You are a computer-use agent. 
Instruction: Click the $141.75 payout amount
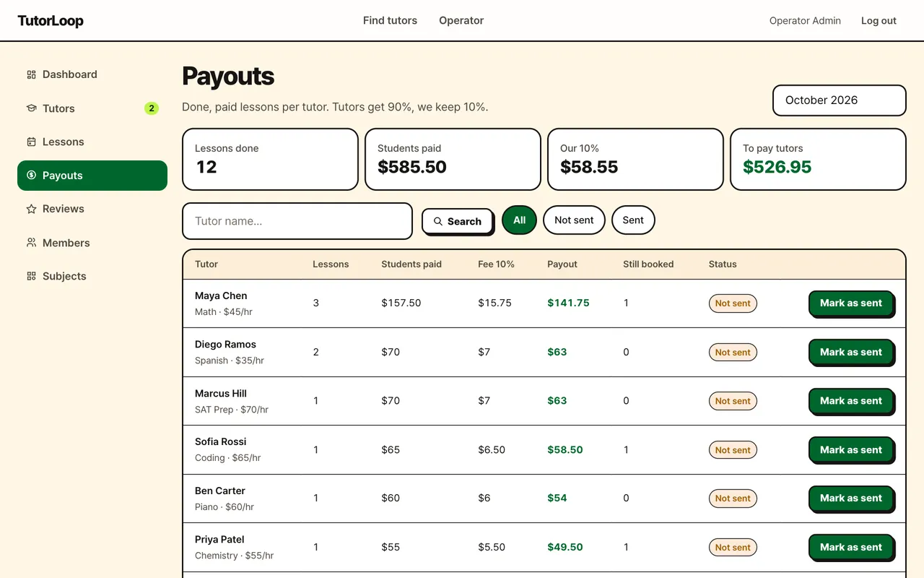(x=568, y=303)
